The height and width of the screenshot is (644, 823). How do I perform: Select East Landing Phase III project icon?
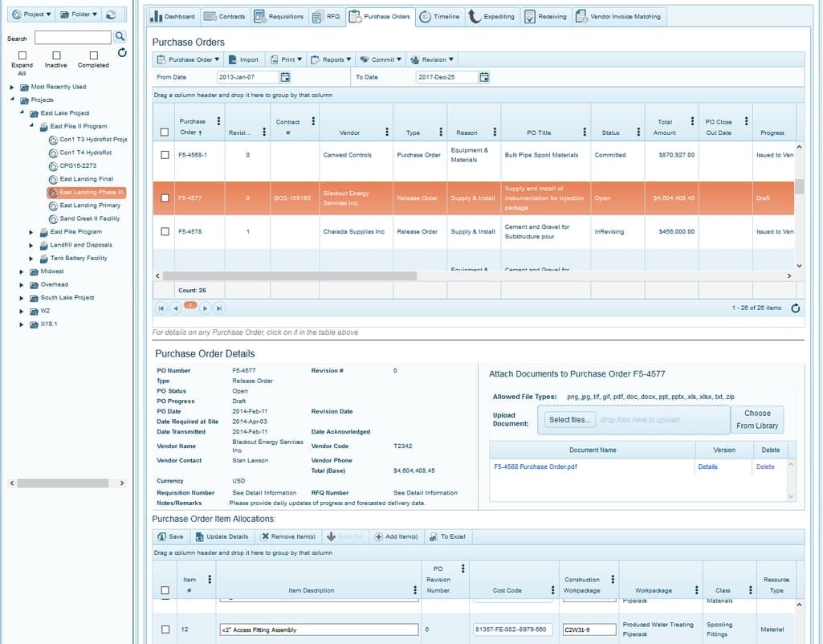53,193
